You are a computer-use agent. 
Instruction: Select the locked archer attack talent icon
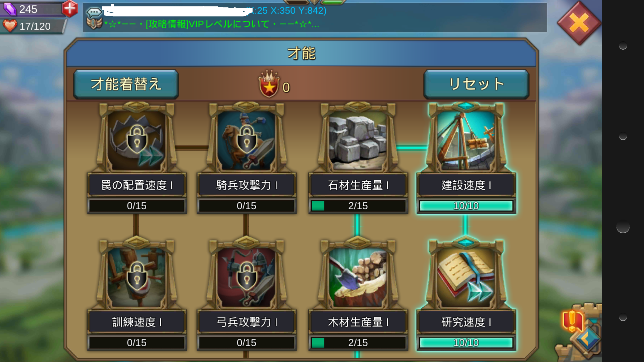[247, 278]
